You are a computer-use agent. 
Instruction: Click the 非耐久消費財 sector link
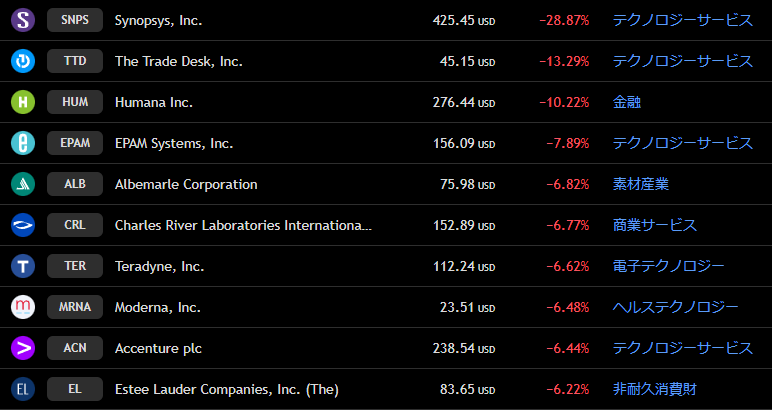(x=655, y=389)
